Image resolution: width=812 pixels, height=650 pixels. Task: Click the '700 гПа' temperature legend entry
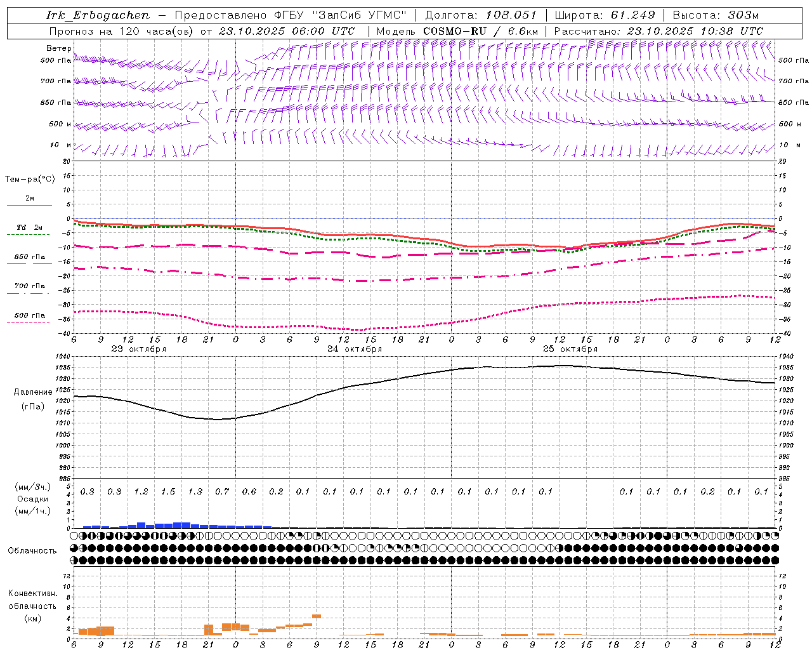[29, 286]
